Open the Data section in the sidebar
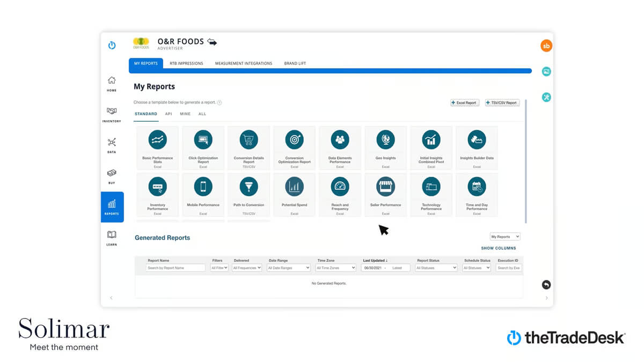This screenshot has height=362, width=644. (112, 145)
